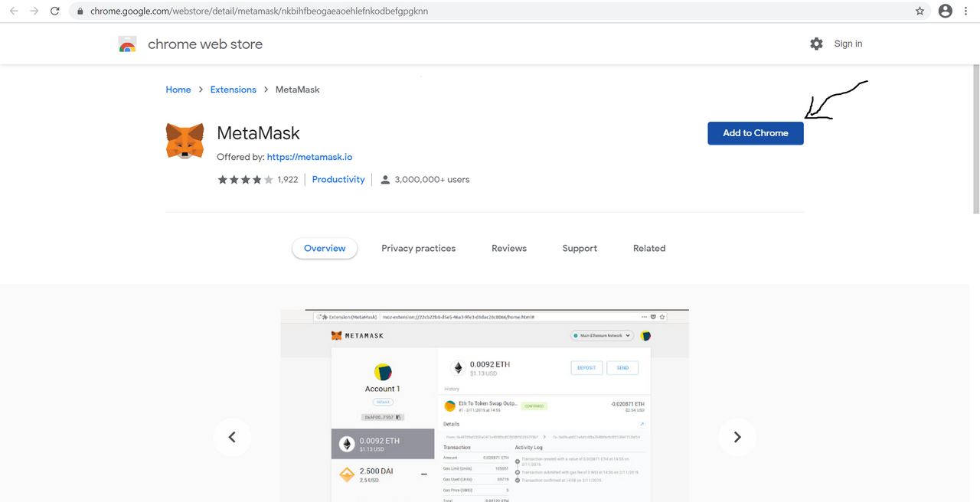This screenshot has width=980, height=502.
Task: Click the Chrome Web Store logo
Action: tap(128, 44)
